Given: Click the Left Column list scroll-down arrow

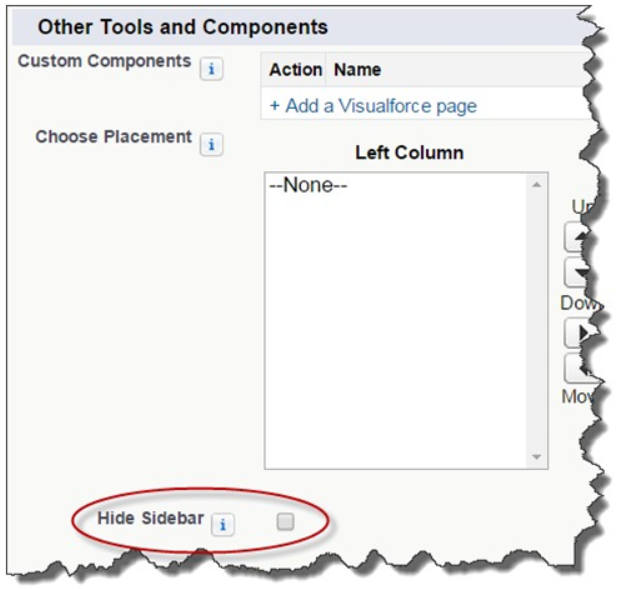Looking at the screenshot, I should pos(537,457).
